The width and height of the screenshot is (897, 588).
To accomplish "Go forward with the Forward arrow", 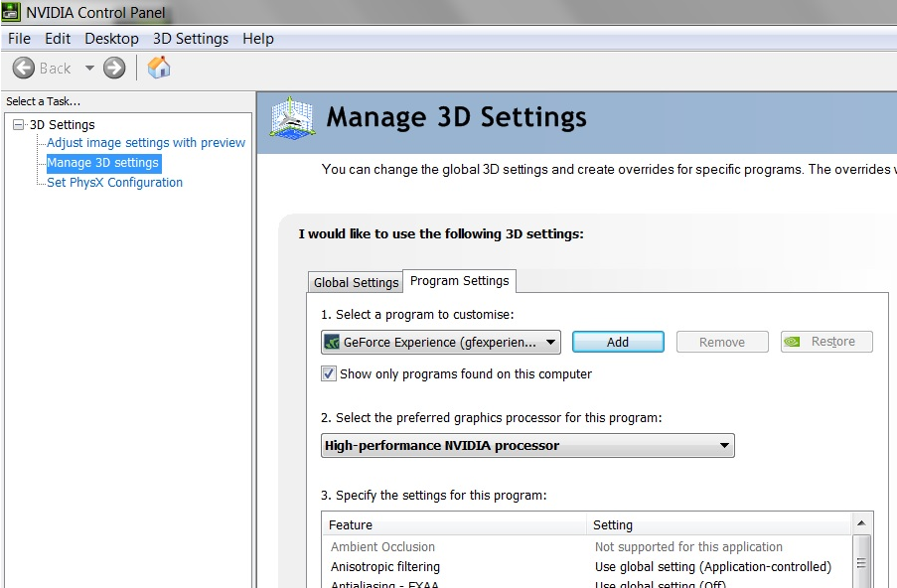I will pos(114,69).
